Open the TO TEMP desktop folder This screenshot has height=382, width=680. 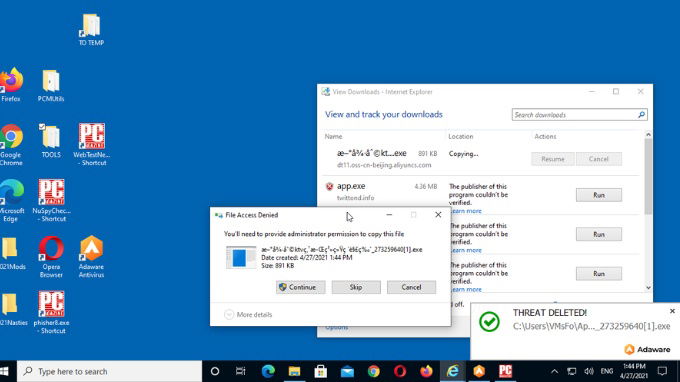(91, 29)
